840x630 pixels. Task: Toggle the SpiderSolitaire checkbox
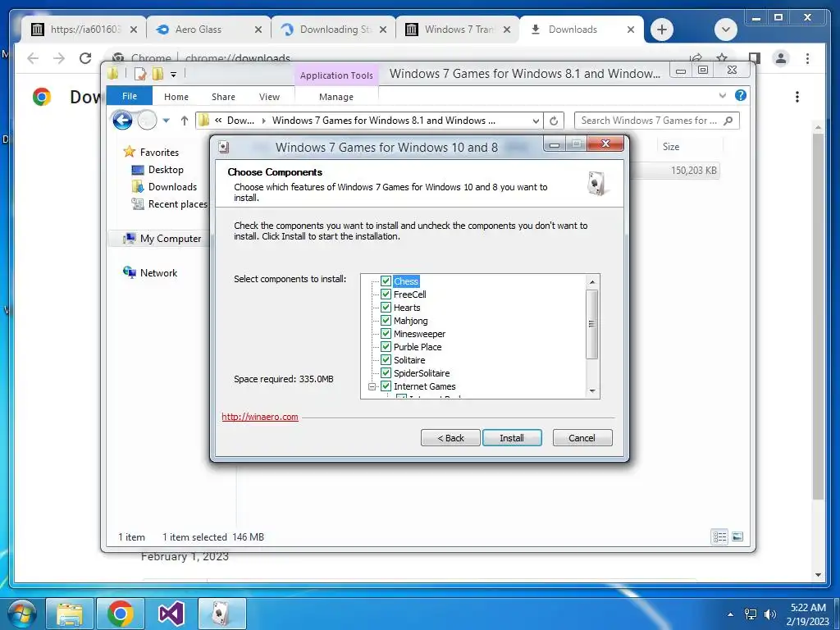pos(386,373)
